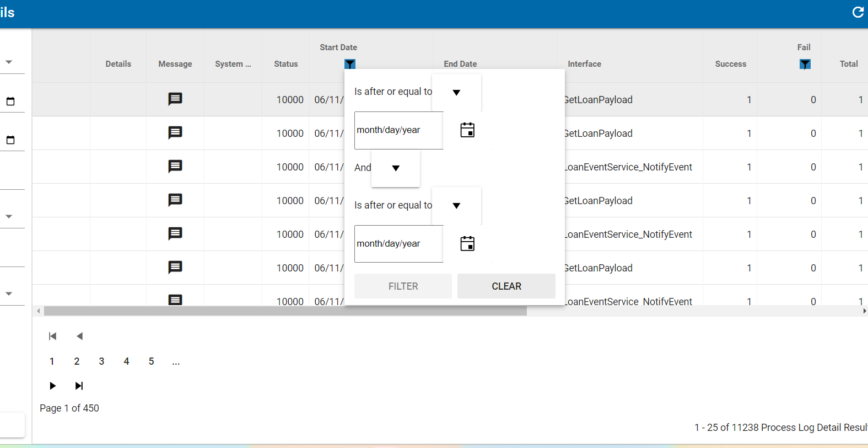This screenshot has height=448, width=868.
Task: Expand the second 'Is after or equal to' dropdown
Action: 456,206
